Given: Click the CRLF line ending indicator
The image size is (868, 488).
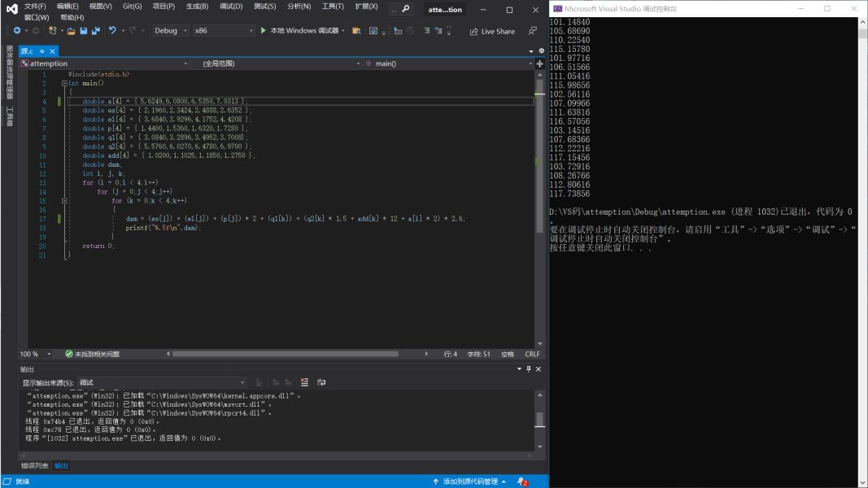Looking at the screenshot, I should pyautogui.click(x=532, y=354).
